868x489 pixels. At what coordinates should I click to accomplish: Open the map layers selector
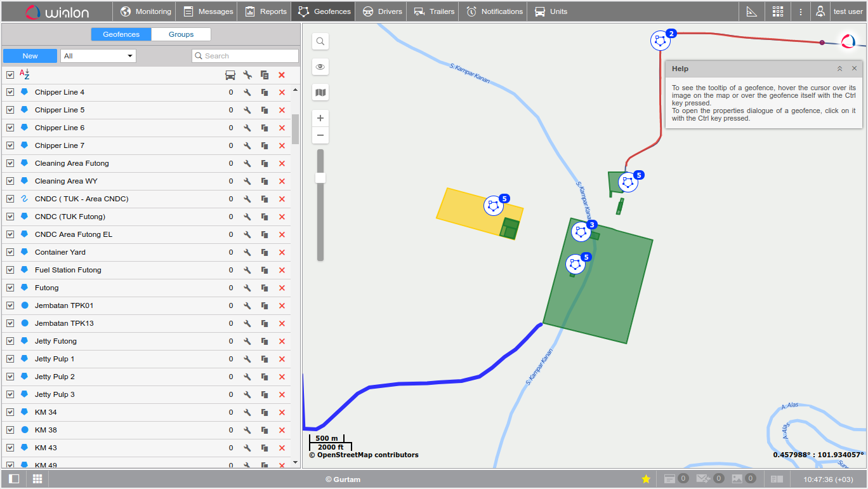click(320, 93)
